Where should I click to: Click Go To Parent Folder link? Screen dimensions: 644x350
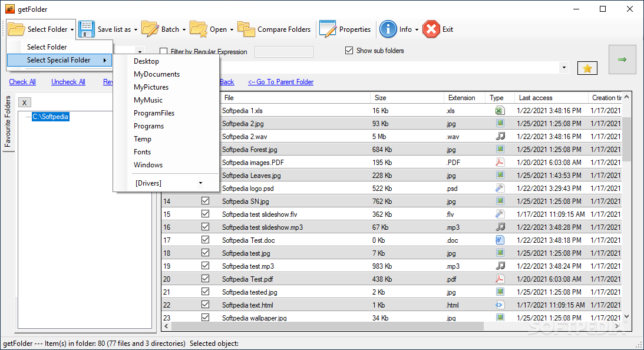[280, 82]
